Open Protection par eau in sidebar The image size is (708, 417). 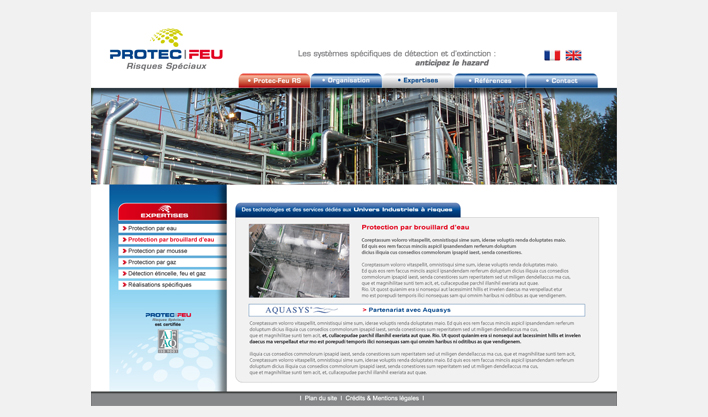(x=153, y=228)
